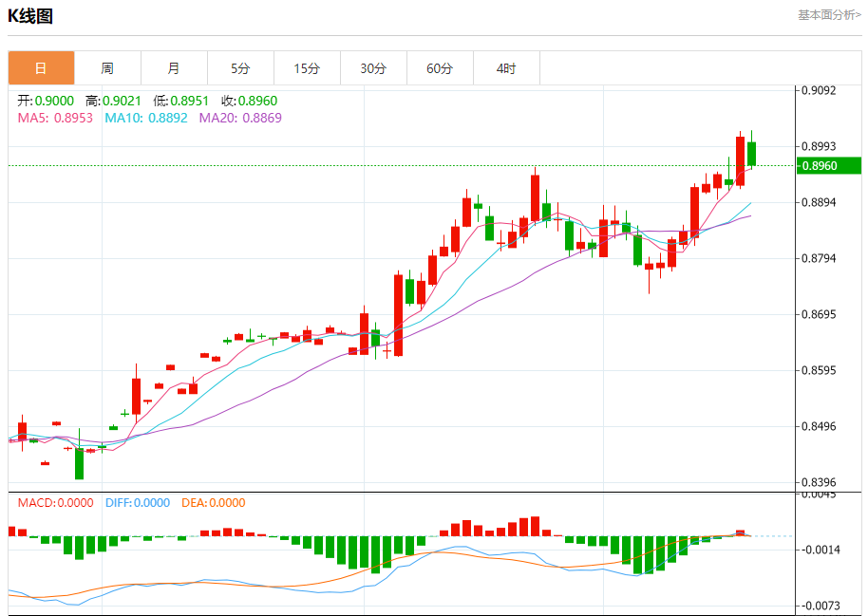
Task: Click the MA5 indicator label
Action: pos(55,118)
